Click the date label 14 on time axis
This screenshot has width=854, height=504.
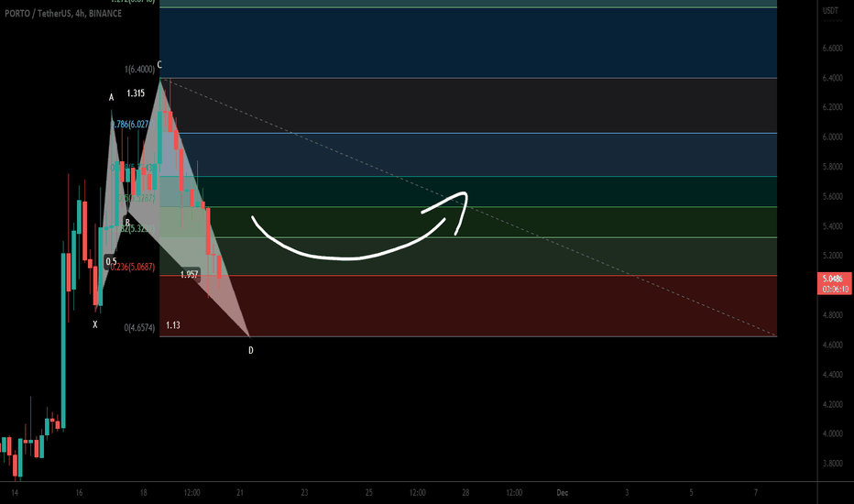point(15,493)
